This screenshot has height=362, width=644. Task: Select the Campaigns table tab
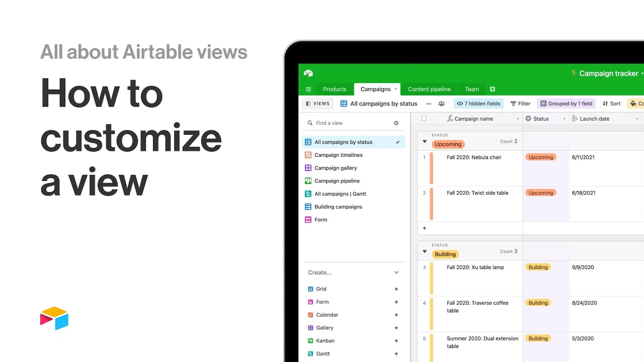[x=375, y=89]
